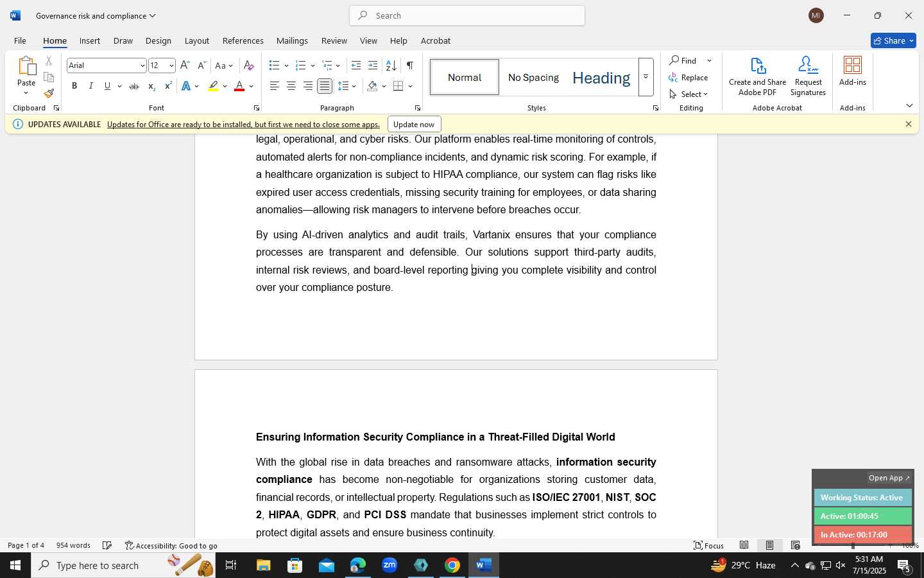Open Find tool in Editing group

pyautogui.click(x=683, y=60)
